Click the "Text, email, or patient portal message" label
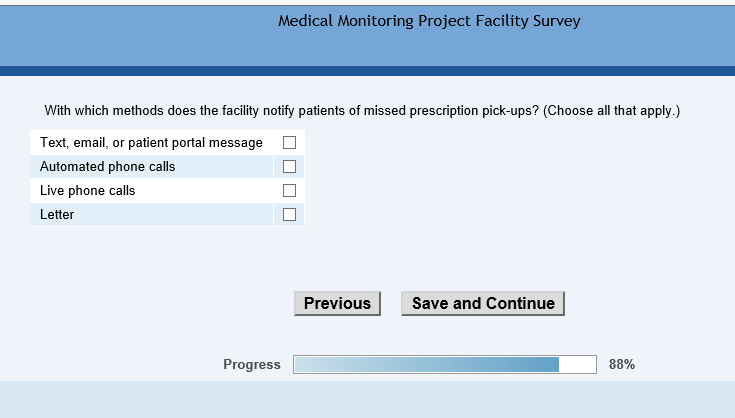The image size is (735, 418). pos(151,143)
